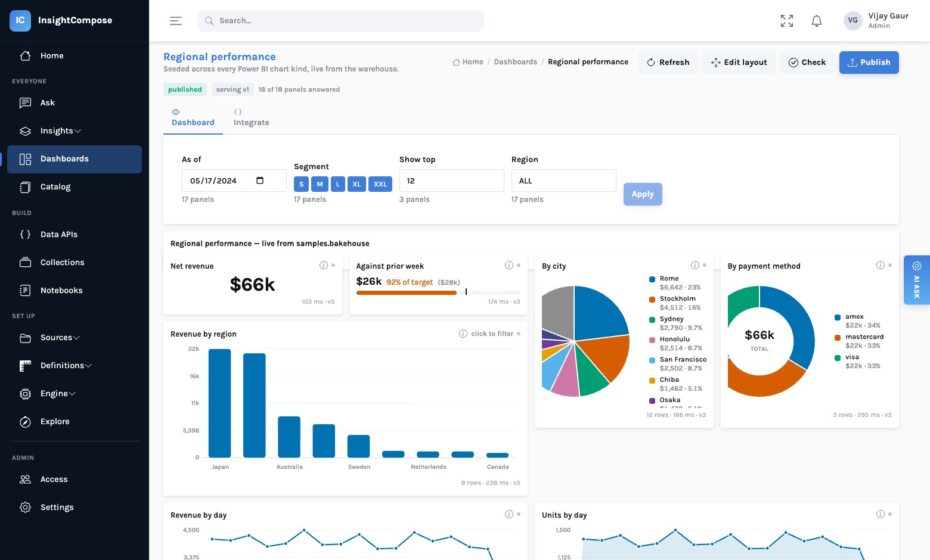Show info for Revenue by day panel

(509, 514)
